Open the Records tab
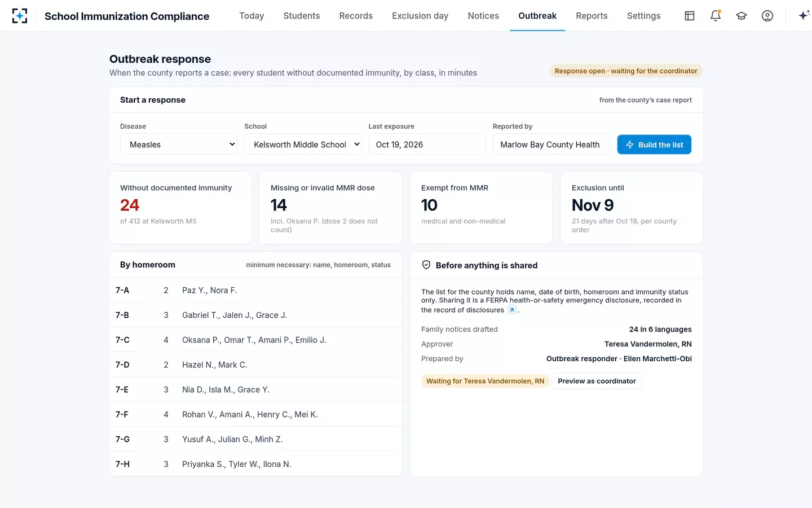 [x=356, y=16]
